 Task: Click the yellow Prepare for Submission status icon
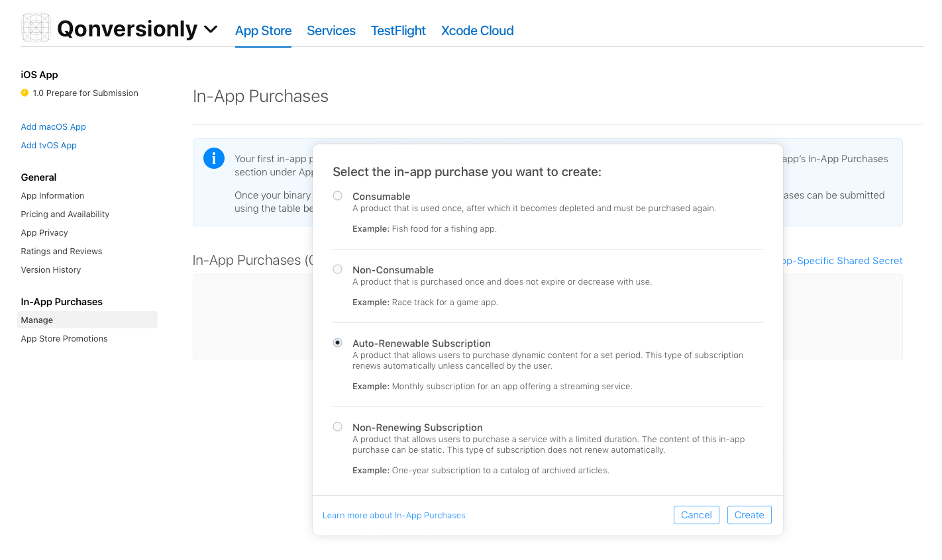click(x=25, y=93)
